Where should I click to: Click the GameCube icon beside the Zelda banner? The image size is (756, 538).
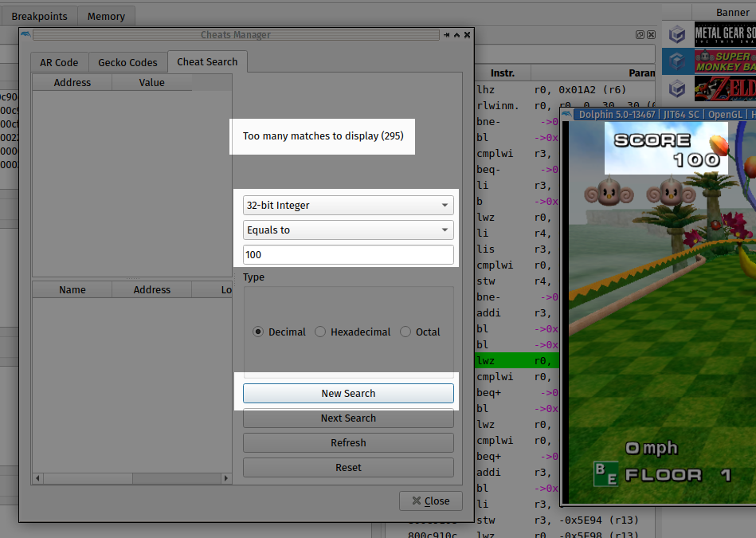[x=677, y=88]
